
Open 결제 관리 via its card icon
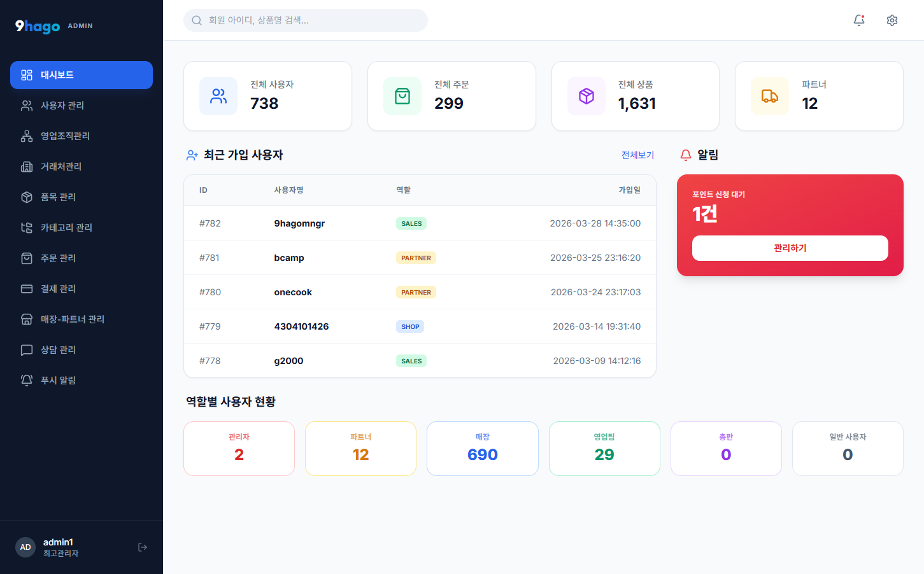pos(26,289)
